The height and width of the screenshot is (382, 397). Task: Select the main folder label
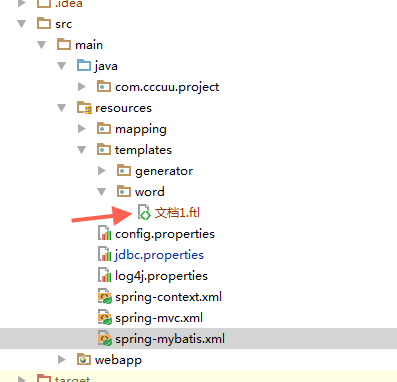click(89, 45)
